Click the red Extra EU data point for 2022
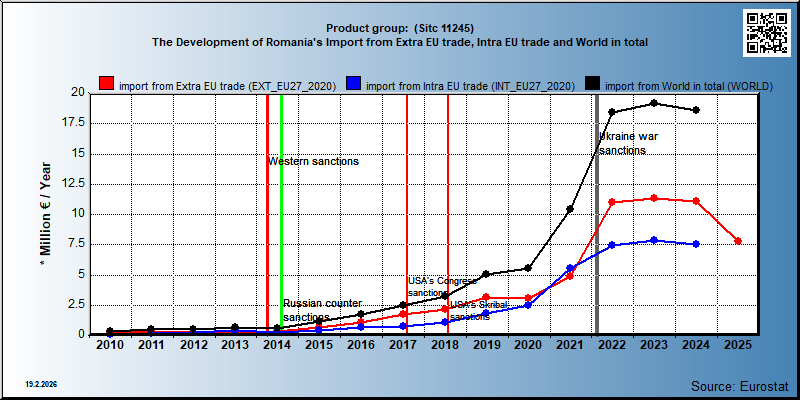Screen dimensions: 800x400 pyautogui.click(x=612, y=202)
